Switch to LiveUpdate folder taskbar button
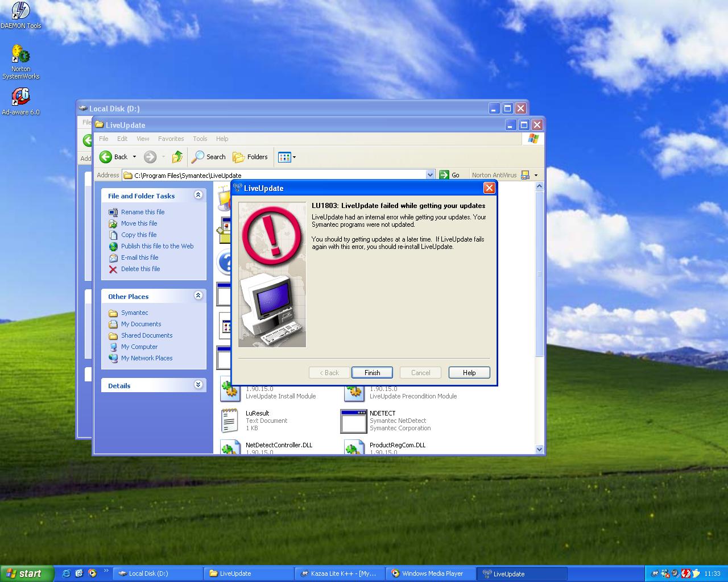Image resolution: width=728 pixels, height=582 pixels. tap(249, 573)
